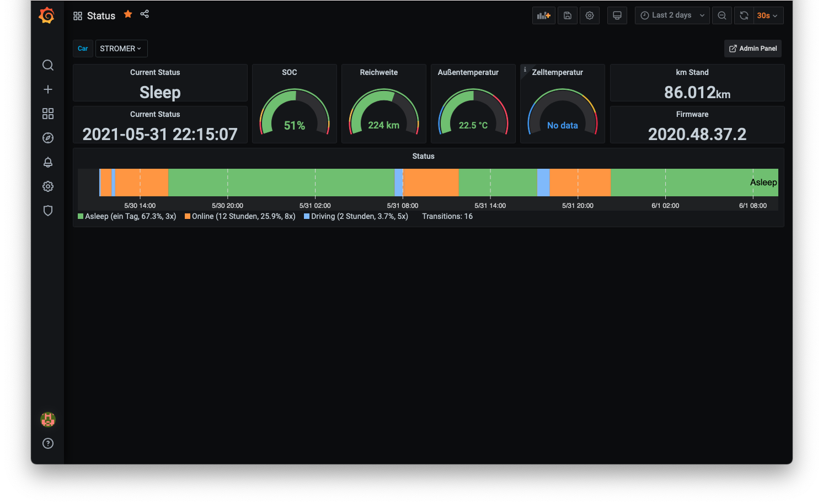Open the Status panel title menu
823x504 pixels.
(x=423, y=156)
